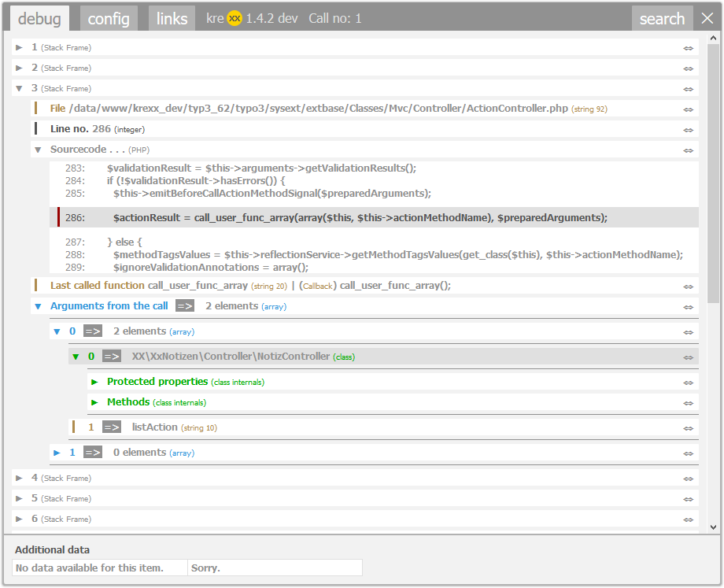
Task: Click the => icon beside listAction
Action: click(x=111, y=427)
